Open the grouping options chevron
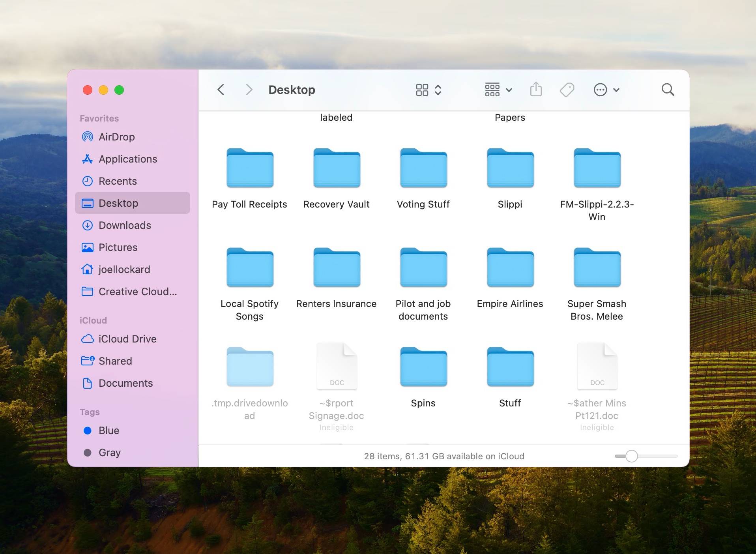Screen dimensions: 756x554 [438, 90]
